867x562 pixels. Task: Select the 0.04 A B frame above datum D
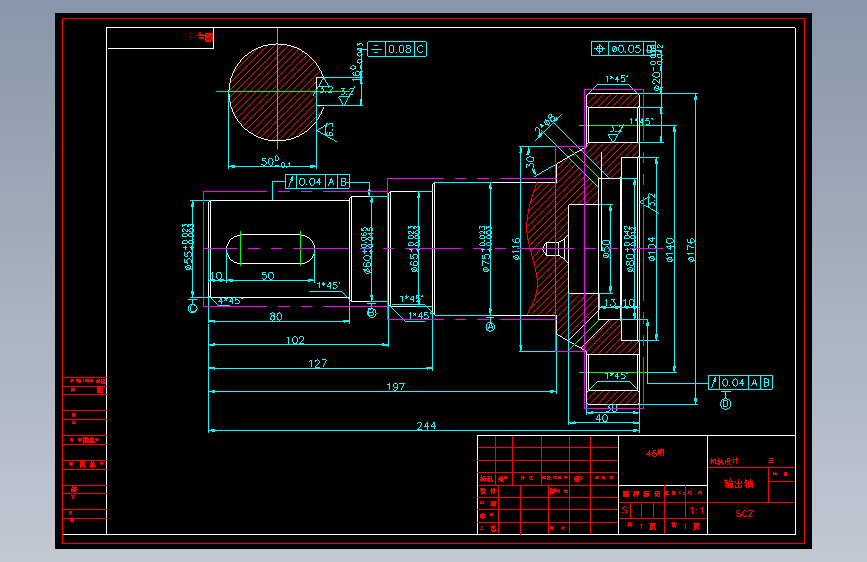[x=740, y=382]
